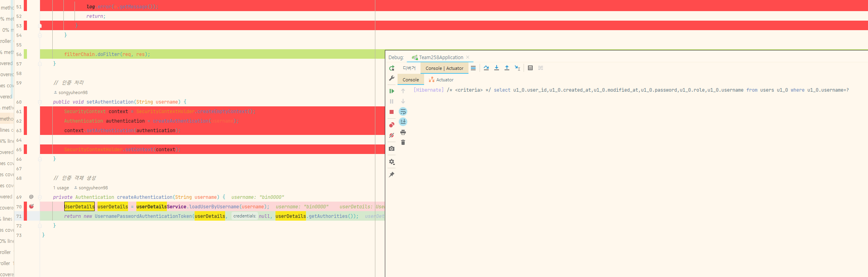The height and width of the screenshot is (277, 868).
Task: Collapse the fold marker at line 60
Action: (x=40, y=102)
